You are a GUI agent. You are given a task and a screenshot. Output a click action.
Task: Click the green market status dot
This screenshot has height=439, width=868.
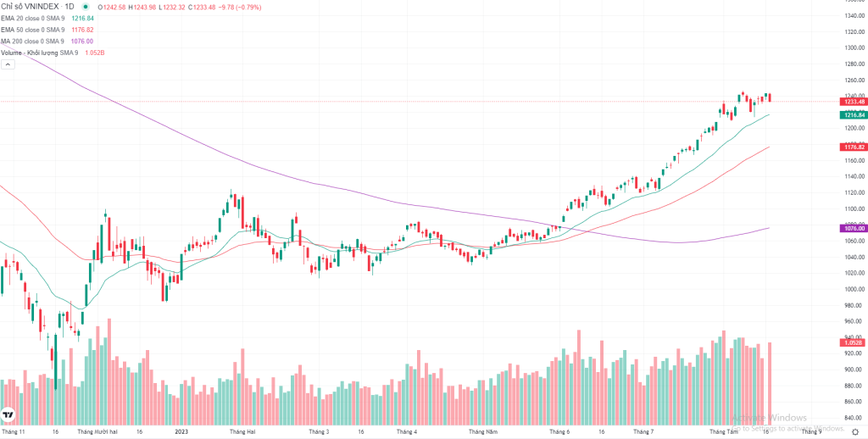coord(86,7)
